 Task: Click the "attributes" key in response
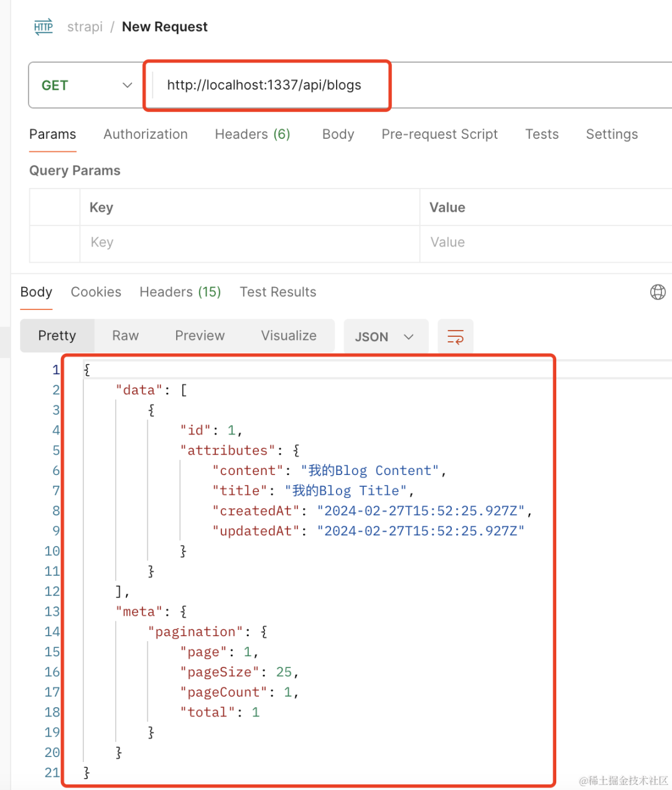[x=228, y=451]
